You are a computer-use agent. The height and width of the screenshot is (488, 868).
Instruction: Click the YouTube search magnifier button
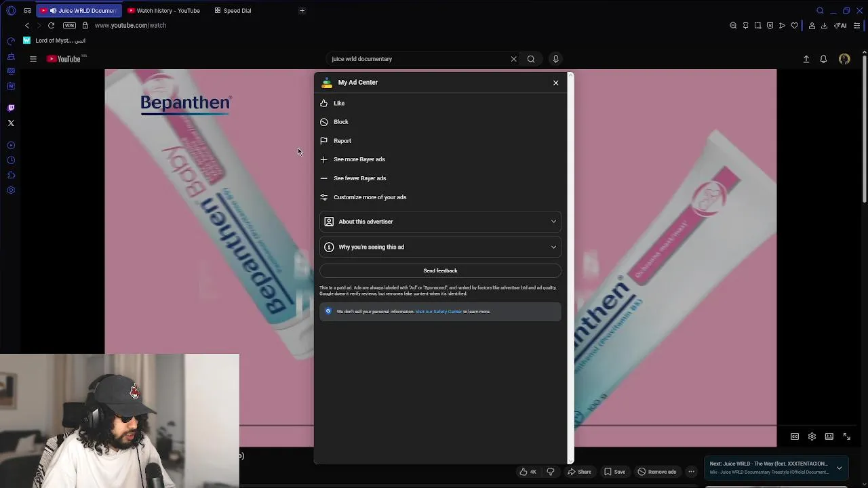(x=531, y=59)
